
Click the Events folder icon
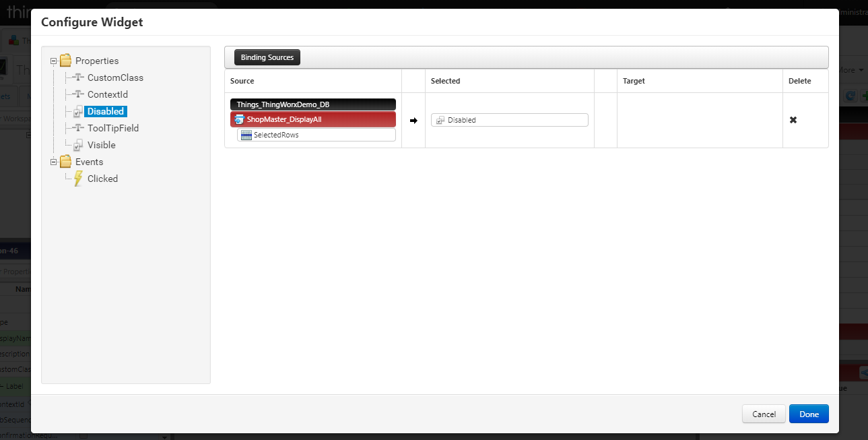[65, 162]
